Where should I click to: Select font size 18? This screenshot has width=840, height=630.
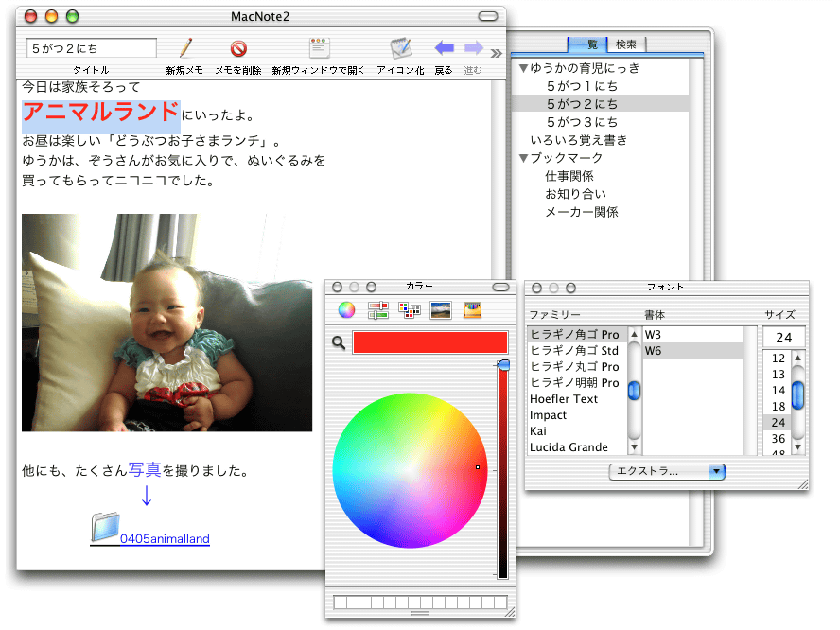tap(778, 406)
